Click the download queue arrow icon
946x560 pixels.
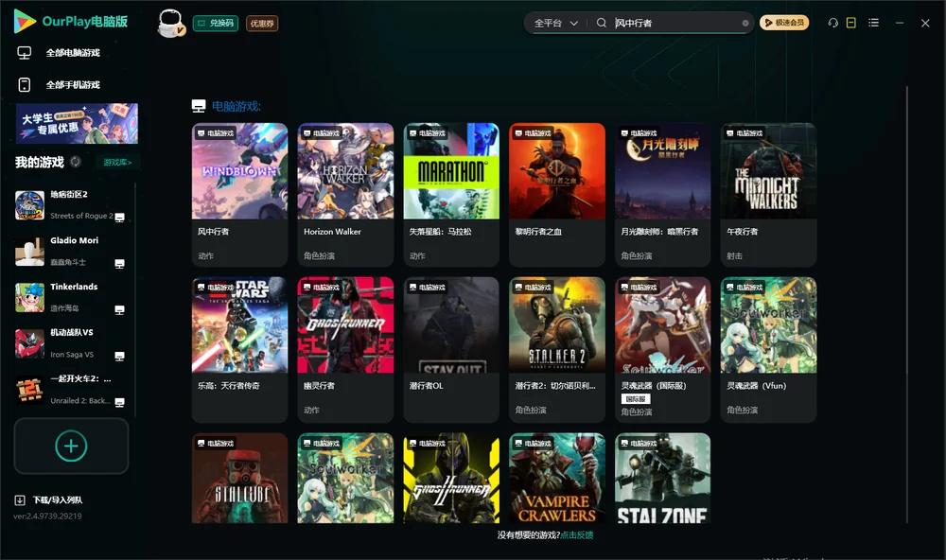[20, 499]
